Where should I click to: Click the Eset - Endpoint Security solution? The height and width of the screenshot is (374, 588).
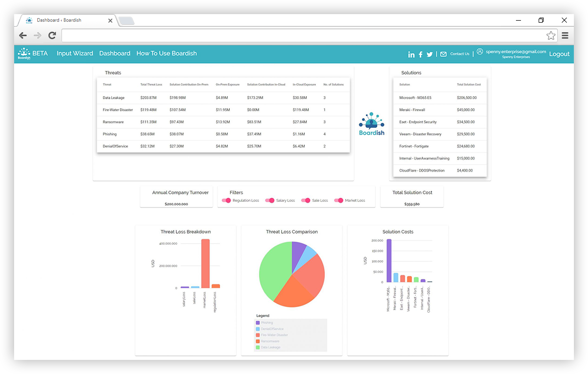coord(418,122)
